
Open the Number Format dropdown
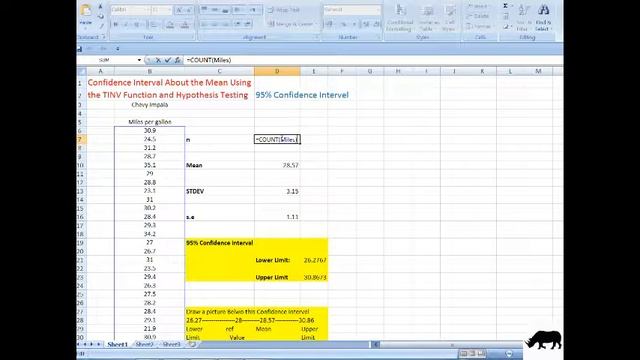click(x=378, y=10)
